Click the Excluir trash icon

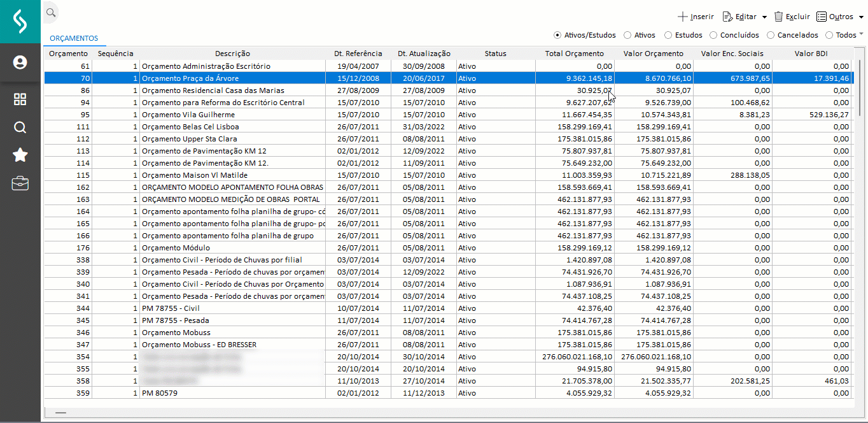778,17
